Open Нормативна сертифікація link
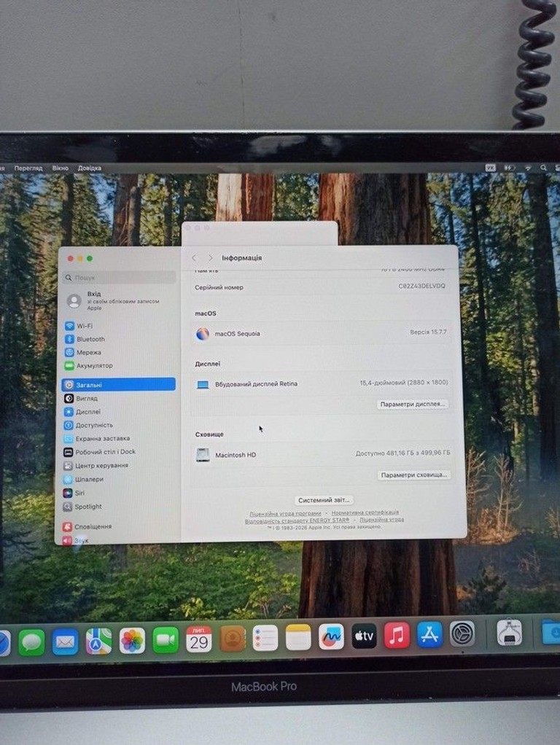 pyautogui.click(x=365, y=512)
